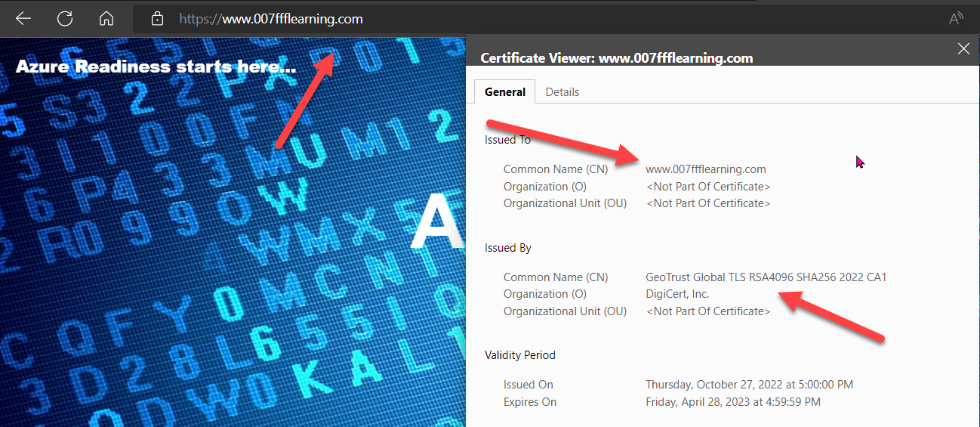Click the DigiCert, Inc. organization value
980x427 pixels.
(x=677, y=294)
